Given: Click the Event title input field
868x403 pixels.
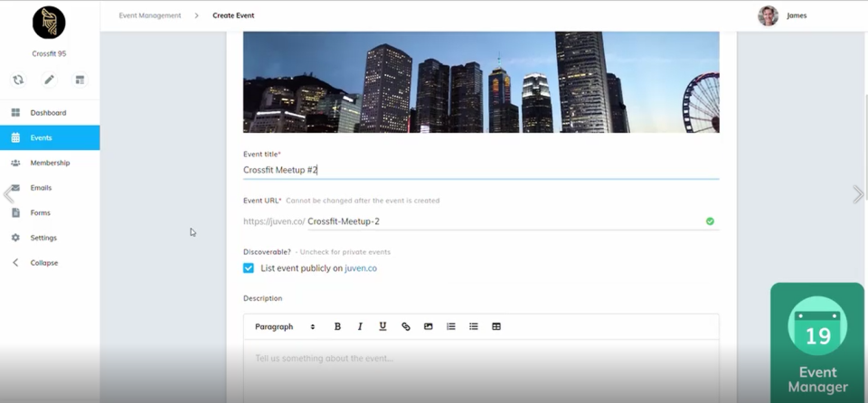Looking at the screenshot, I should (481, 170).
